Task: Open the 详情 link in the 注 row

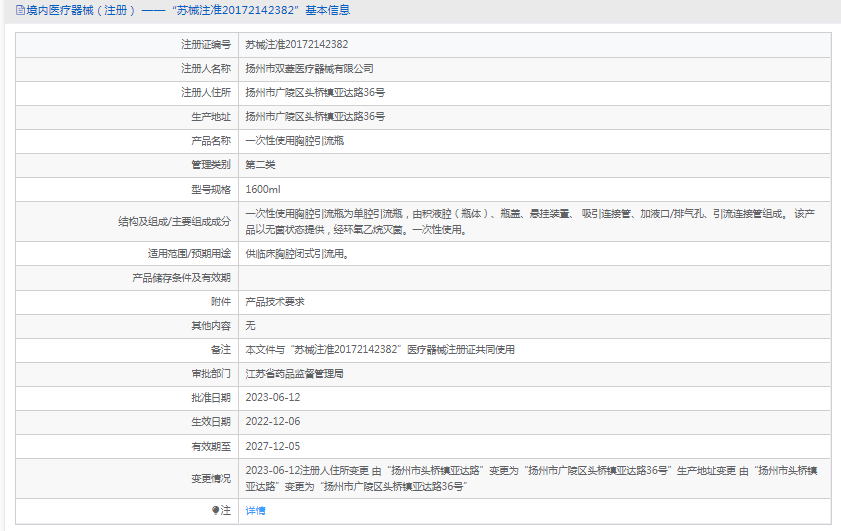Action: (x=255, y=511)
